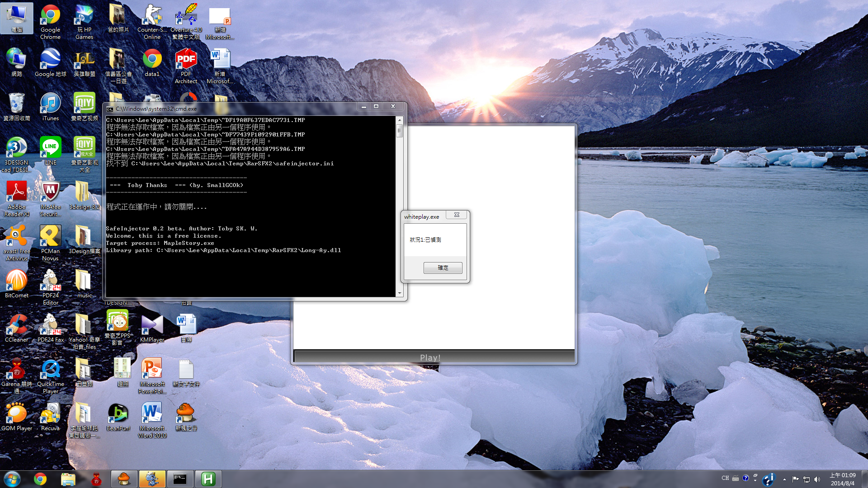
Task: Open Chrome from the taskbar
Action: [x=40, y=479]
